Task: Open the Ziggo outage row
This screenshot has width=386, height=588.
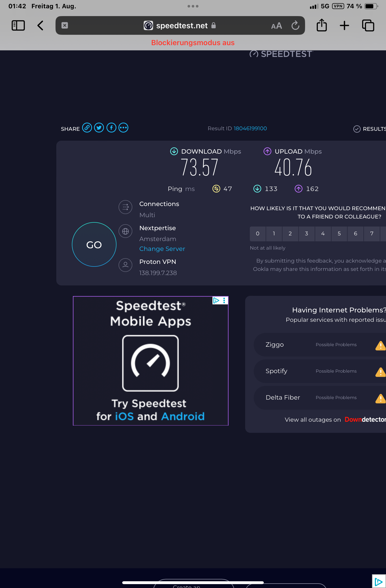Action: [320, 345]
